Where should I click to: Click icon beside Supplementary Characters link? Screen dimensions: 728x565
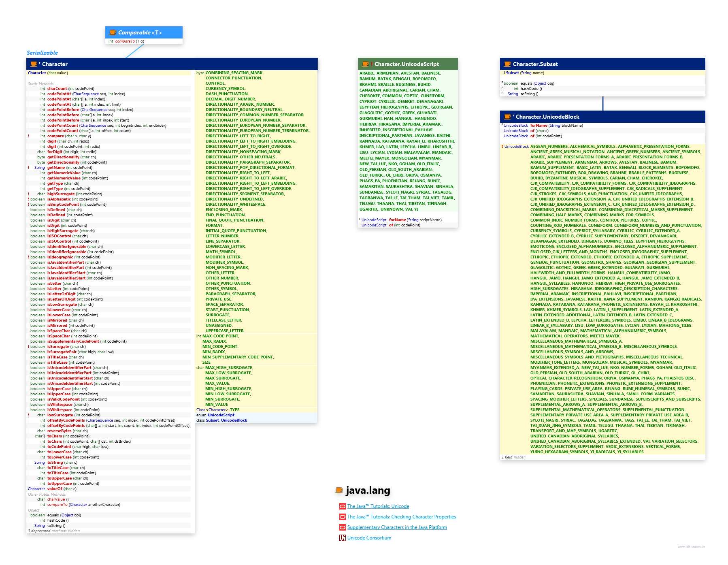click(x=342, y=527)
